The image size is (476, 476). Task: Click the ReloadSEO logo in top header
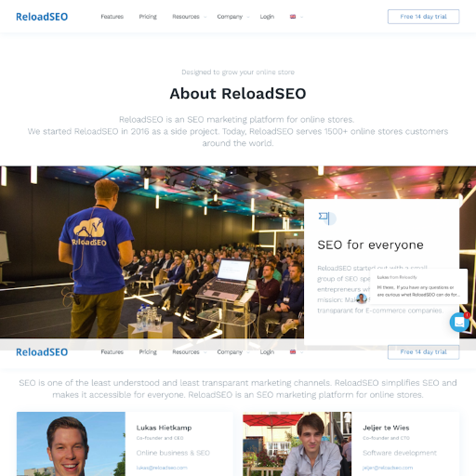pos(42,17)
